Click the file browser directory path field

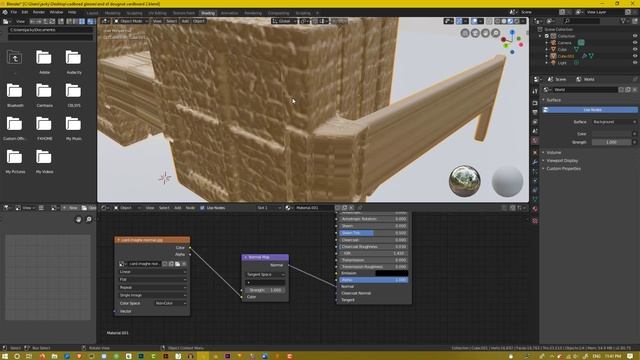[50, 30]
